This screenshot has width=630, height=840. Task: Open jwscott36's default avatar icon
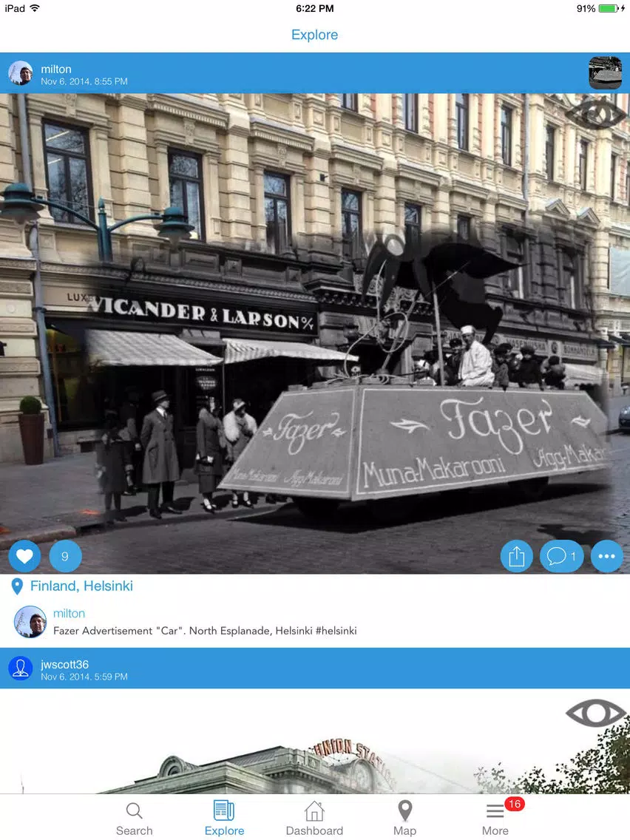click(21, 668)
